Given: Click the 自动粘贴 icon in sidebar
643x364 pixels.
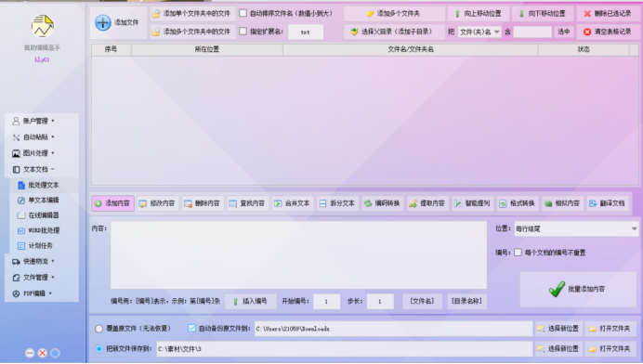Looking at the screenshot, I should pyautogui.click(x=16, y=136).
